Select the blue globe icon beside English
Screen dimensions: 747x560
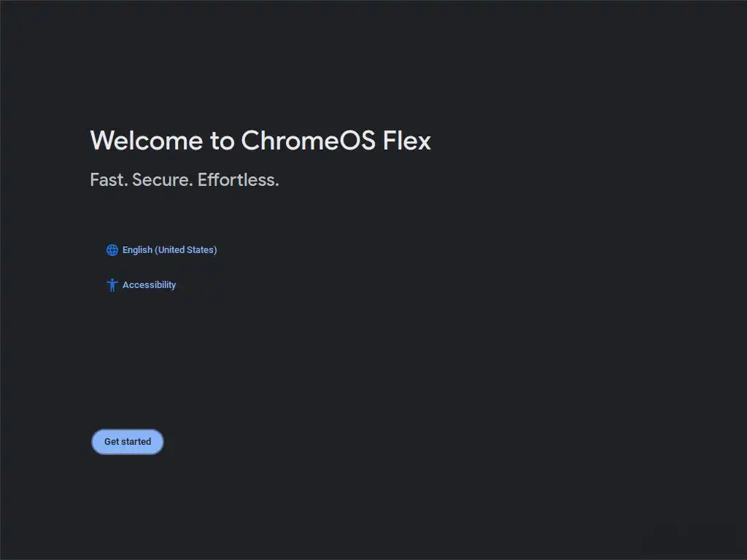112,250
